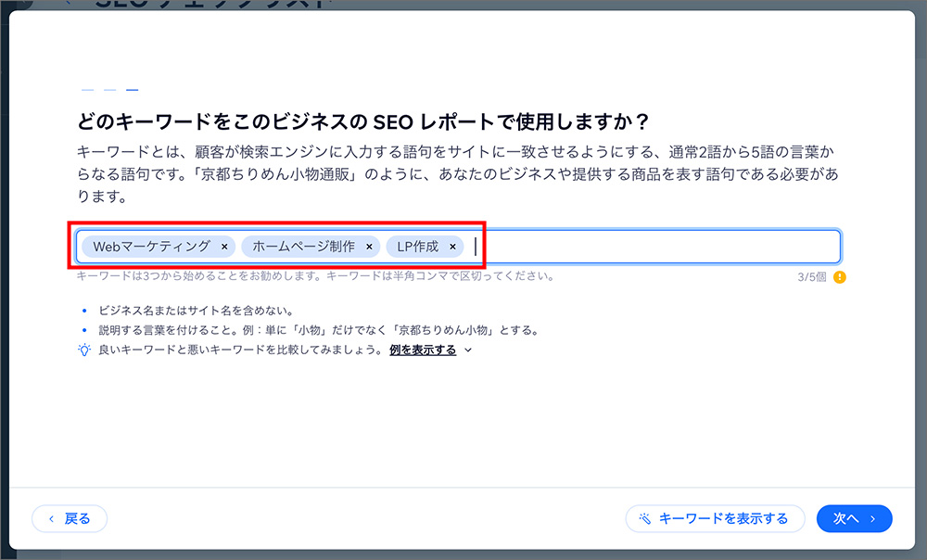
Task: Remove the LP作成 keyword tag
Action: coord(453,247)
